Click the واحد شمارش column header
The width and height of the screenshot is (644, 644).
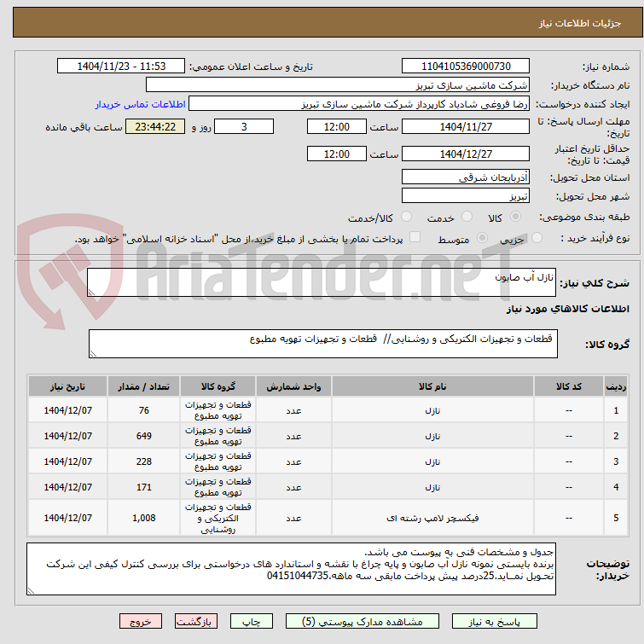click(293, 386)
